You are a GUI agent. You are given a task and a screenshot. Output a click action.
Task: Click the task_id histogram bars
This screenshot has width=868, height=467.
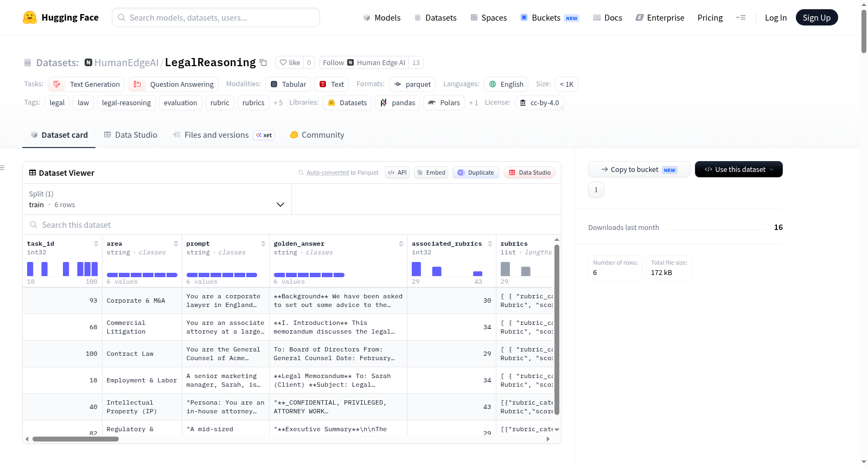point(62,269)
